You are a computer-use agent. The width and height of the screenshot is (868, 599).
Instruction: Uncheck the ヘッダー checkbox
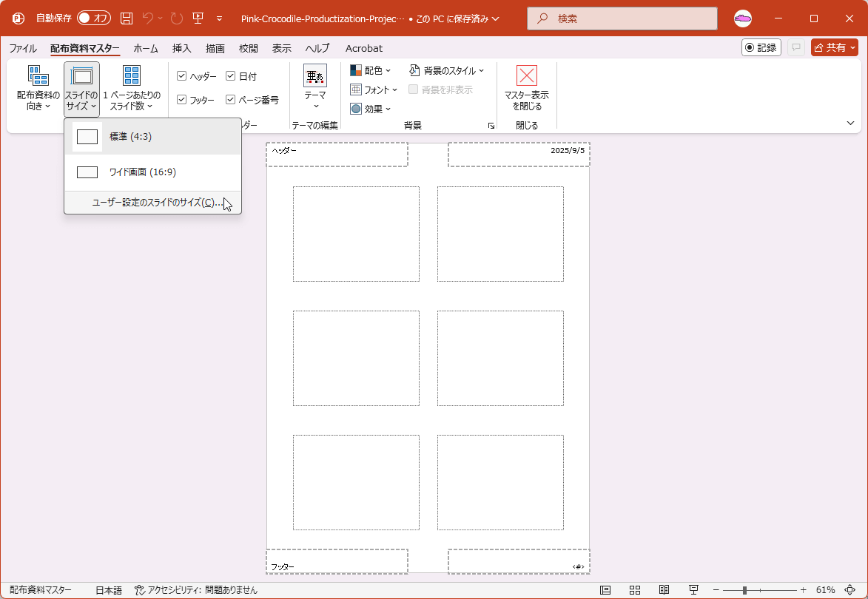(x=182, y=76)
